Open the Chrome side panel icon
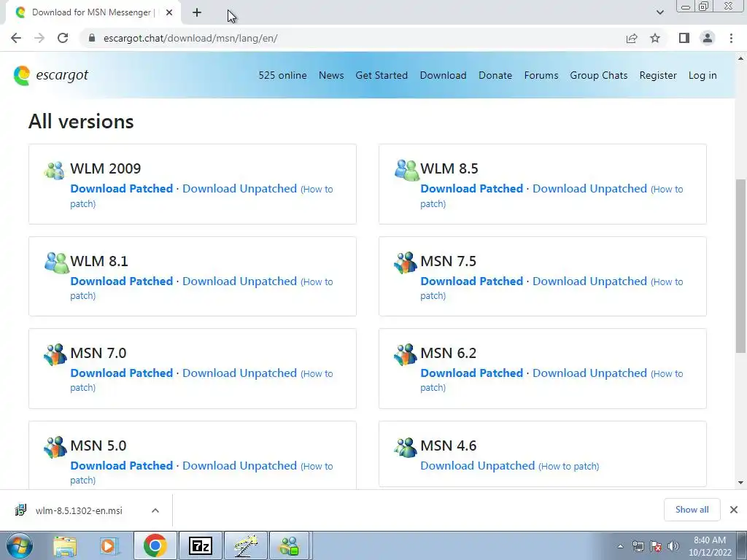Viewport: 747px width, 560px height. coord(684,38)
